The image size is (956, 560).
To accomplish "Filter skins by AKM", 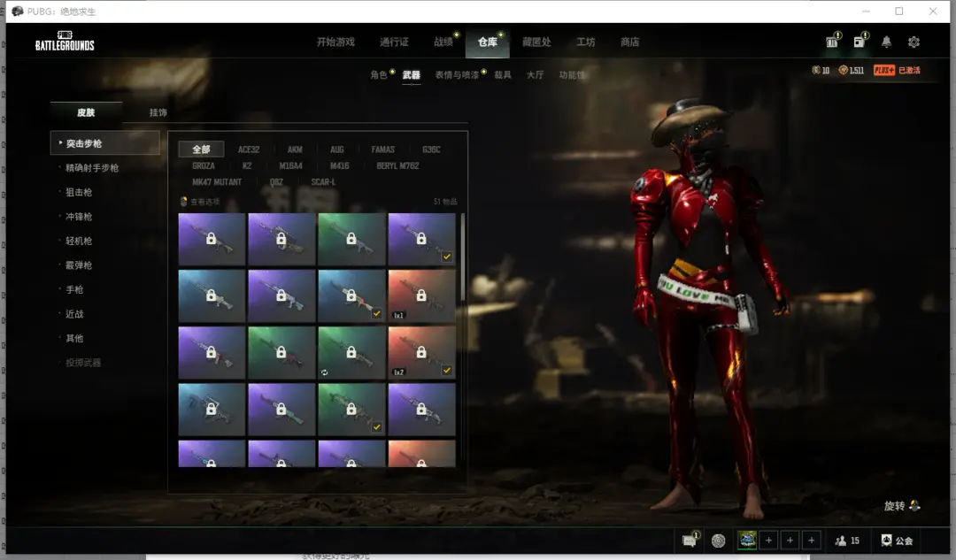I will [295, 150].
